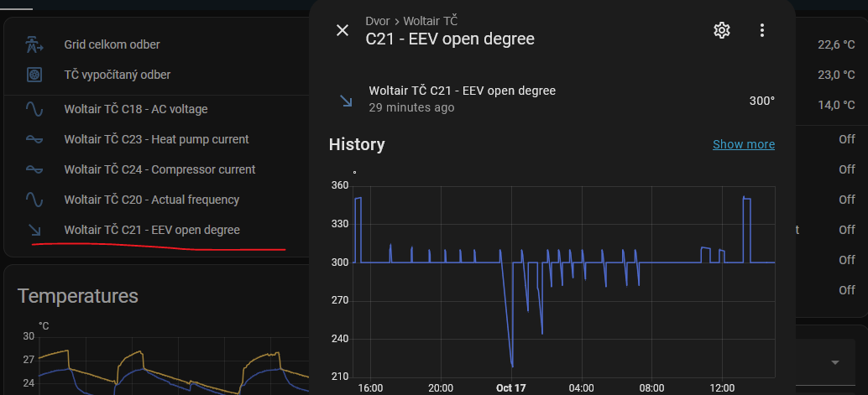This screenshot has width=868, height=395.
Task: Open the Temperatures chart card
Action: point(78,296)
